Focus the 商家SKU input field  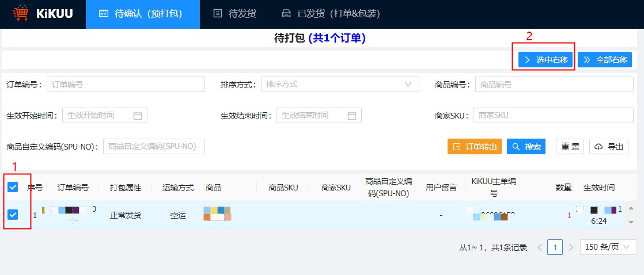click(x=553, y=115)
